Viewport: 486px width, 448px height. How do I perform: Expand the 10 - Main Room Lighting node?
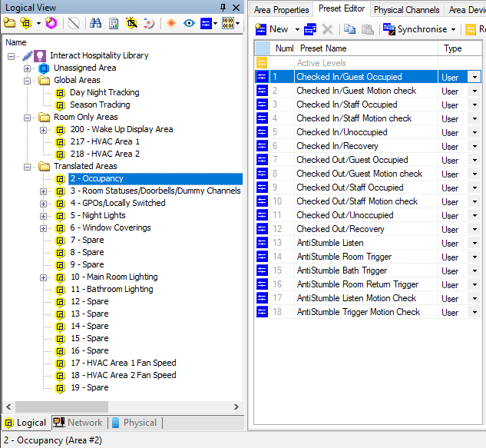click(44, 277)
